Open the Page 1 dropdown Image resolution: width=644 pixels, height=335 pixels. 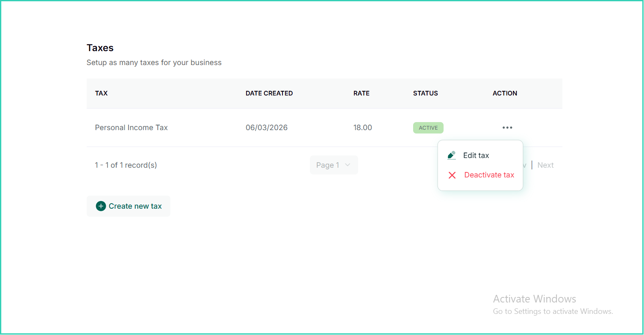[334, 165]
